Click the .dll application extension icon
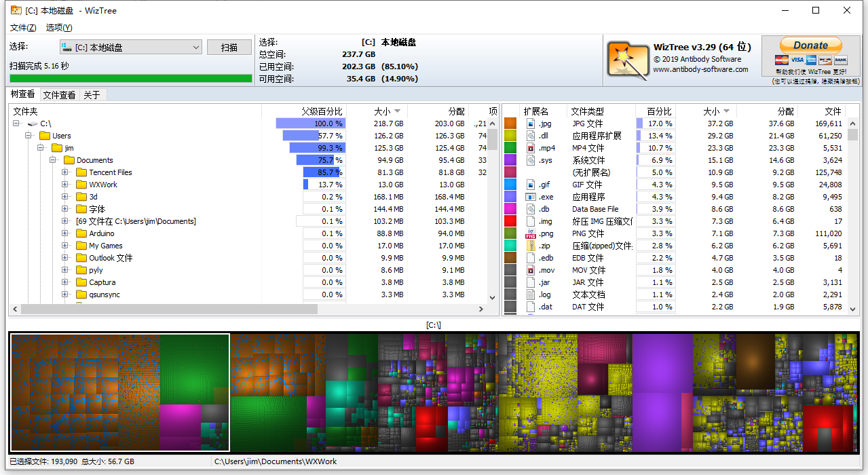868x475 pixels. click(x=530, y=135)
